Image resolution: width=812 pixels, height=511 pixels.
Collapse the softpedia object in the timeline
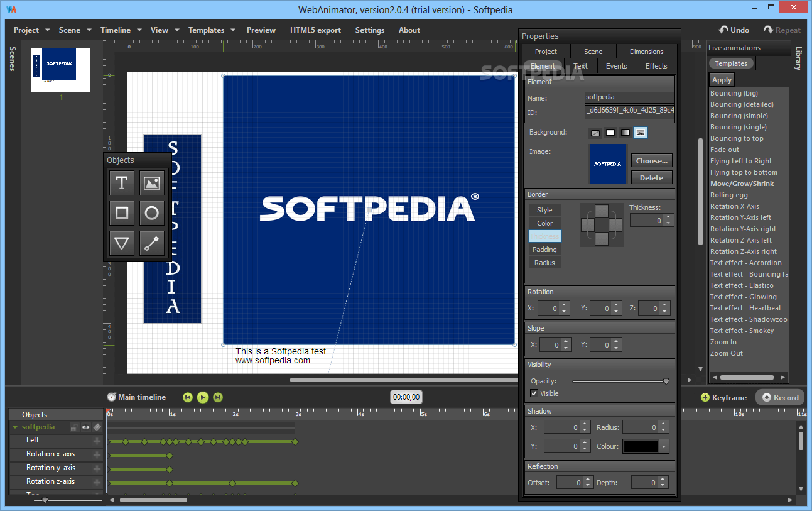click(x=14, y=427)
